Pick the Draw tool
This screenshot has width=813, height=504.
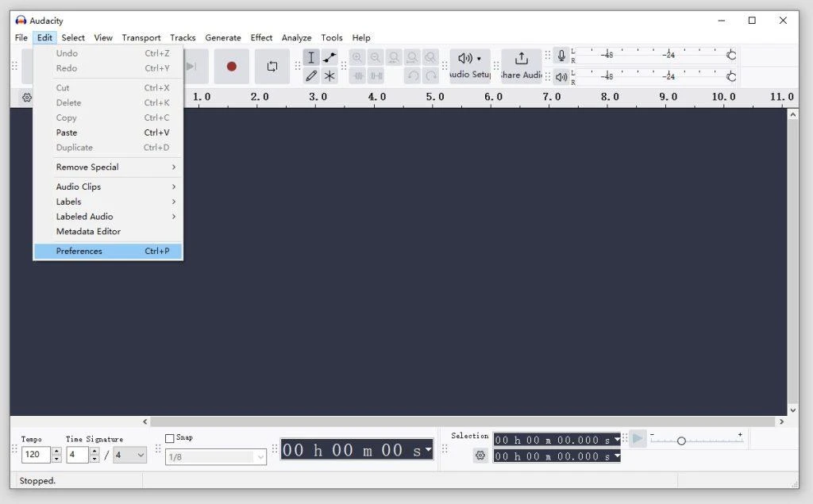click(x=310, y=75)
